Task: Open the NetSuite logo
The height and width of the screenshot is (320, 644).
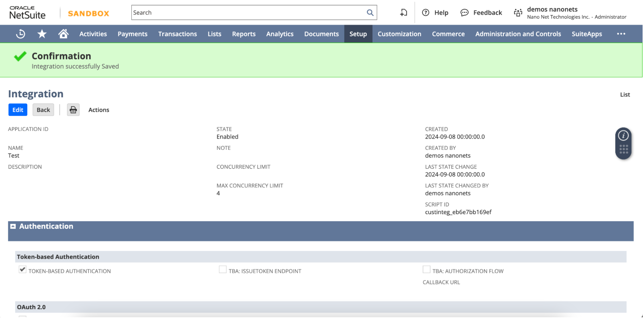Action: (27, 13)
